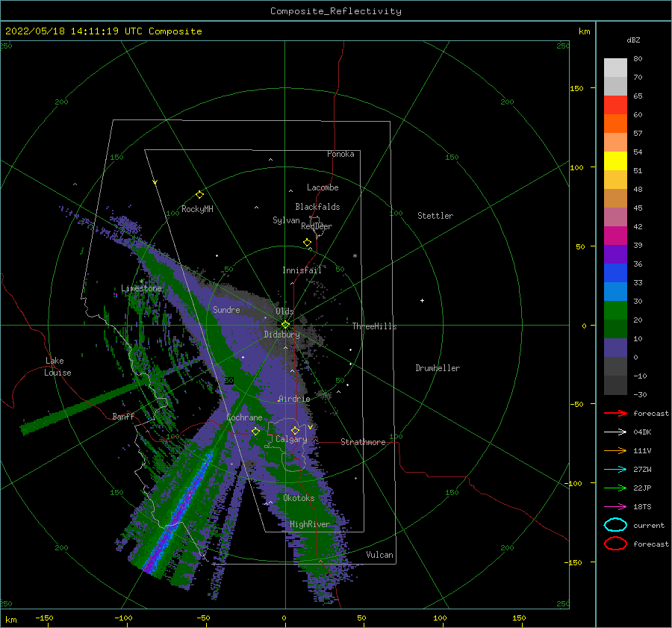Click the cyan current ellipse in legend
The image size is (672, 628).
[x=615, y=525]
